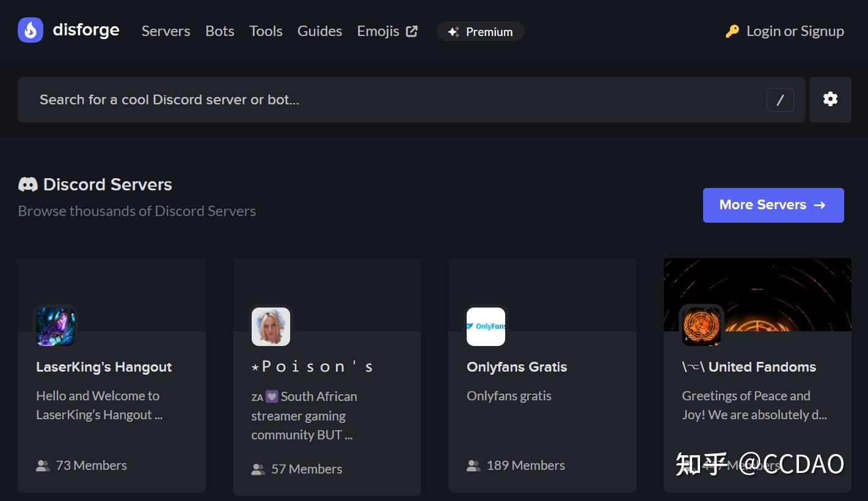Click the members icon on Onlyfans Gratis card
The height and width of the screenshot is (501, 868).
click(x=473, y=465)
